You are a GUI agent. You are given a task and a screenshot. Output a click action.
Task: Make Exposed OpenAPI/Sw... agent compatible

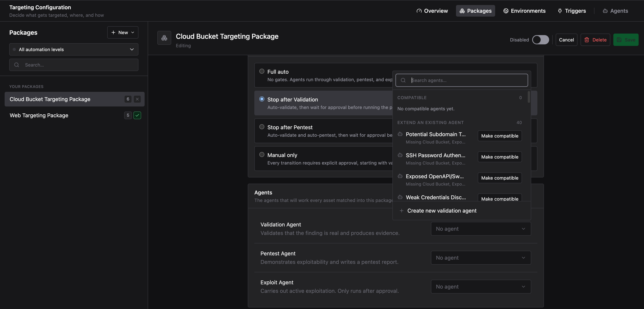500,178
